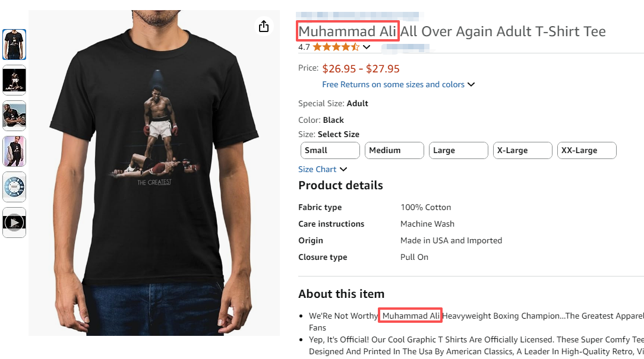The width and height of the screenshot is (644, 359).
Task: Select the Large size option
Action: coord(458,151)
